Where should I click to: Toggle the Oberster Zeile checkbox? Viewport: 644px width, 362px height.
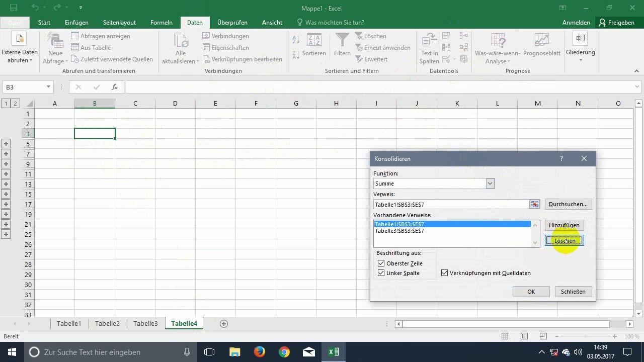click(x=381, y=263)
